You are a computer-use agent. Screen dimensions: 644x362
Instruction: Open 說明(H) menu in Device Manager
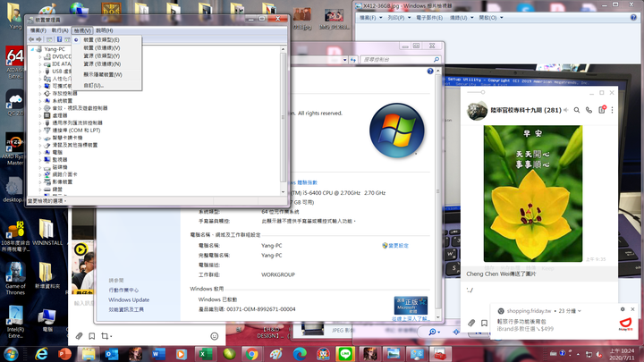(105, 30)
